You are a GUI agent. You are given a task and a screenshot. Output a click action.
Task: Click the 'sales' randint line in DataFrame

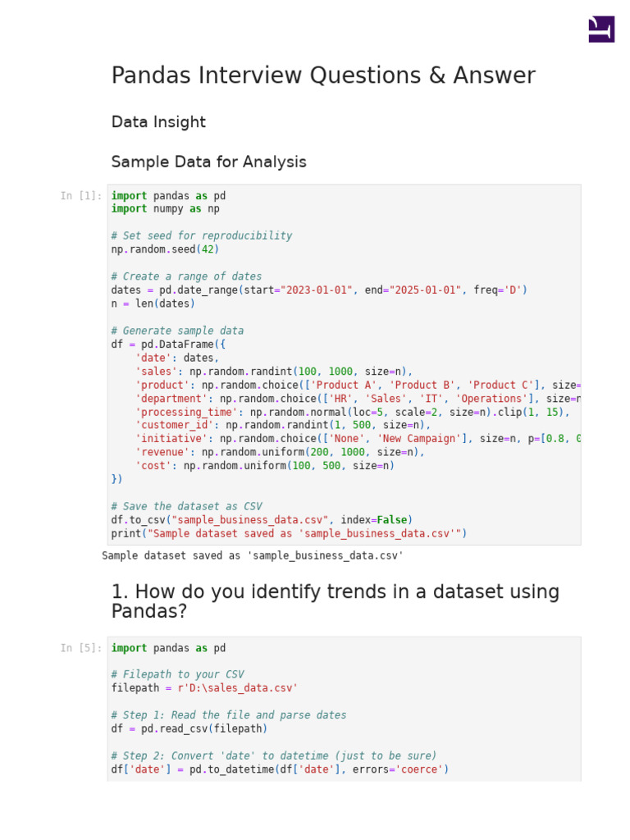tap(273, 372)
